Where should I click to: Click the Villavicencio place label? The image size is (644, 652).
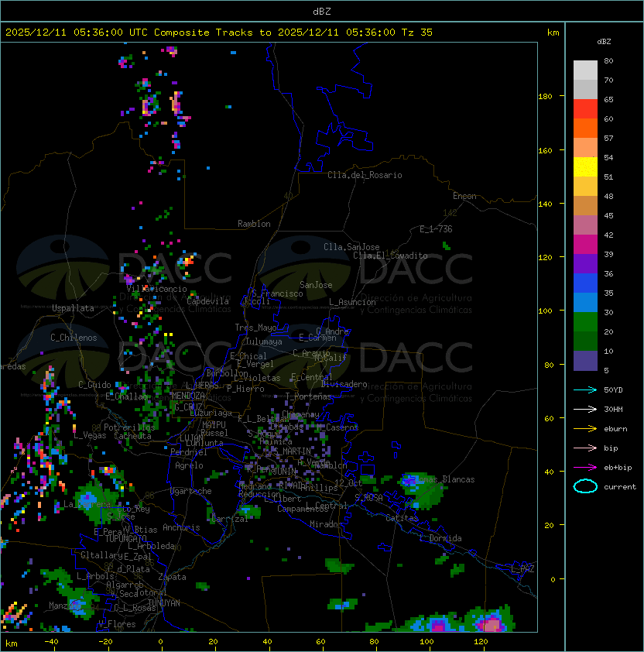(156, 289)
